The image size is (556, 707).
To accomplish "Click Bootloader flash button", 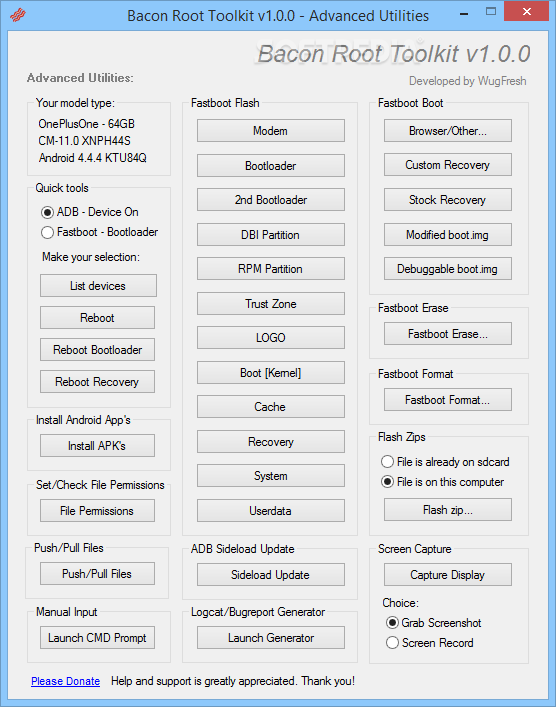I will pyautogui.click(x=271, y=165).
